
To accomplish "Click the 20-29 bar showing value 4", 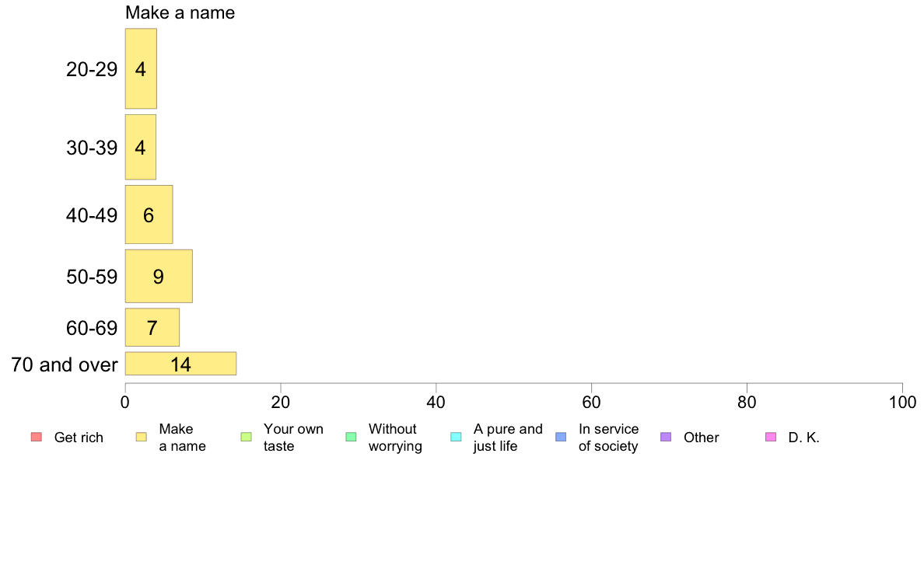I will (141, 68).
